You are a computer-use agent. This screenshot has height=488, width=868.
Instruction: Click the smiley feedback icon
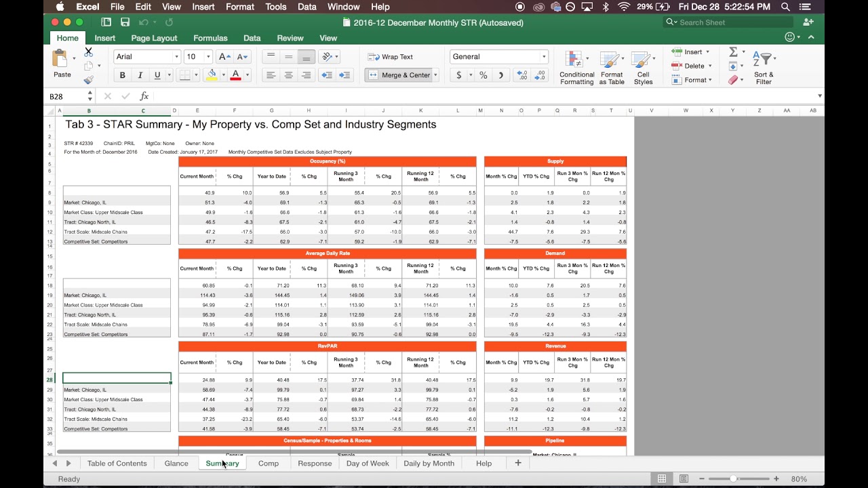(789, 37)
